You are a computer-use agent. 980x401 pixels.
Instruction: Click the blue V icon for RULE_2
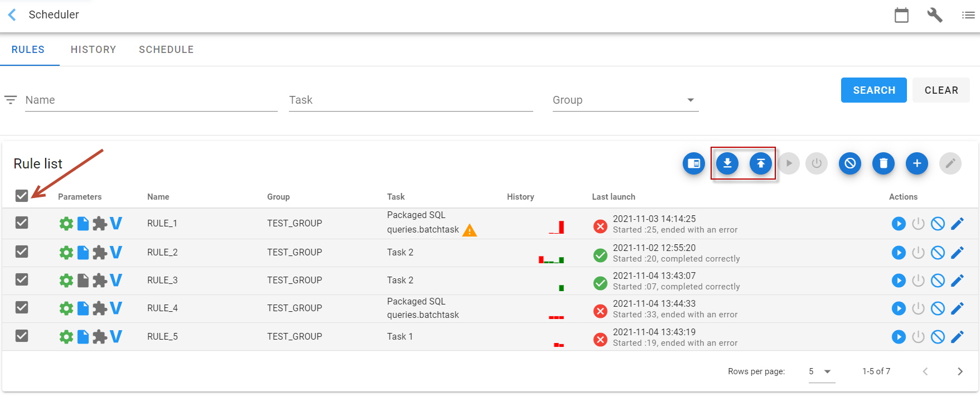click(x=116, y=252)
